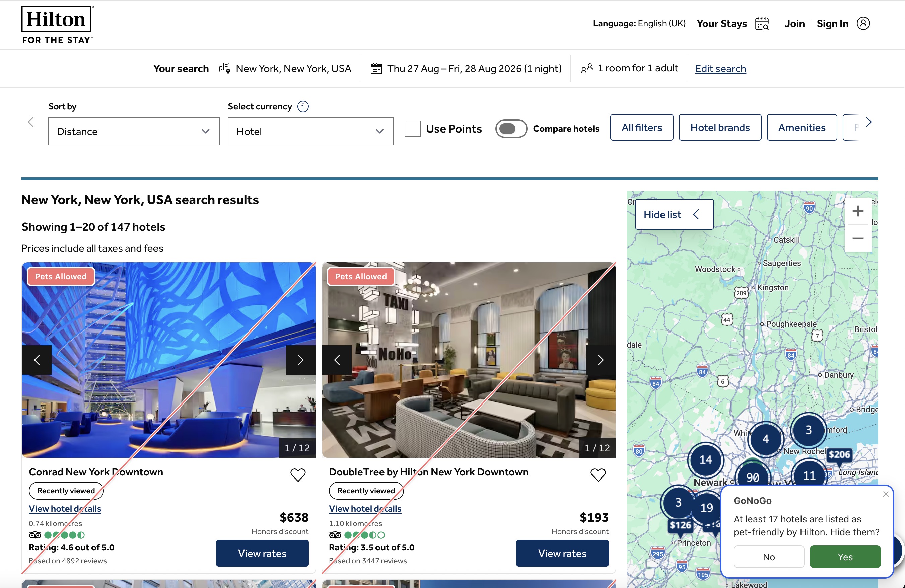Click the Tripadvisor owl icon for DoubleTree
905x588 pixels.
pos(335,535)
